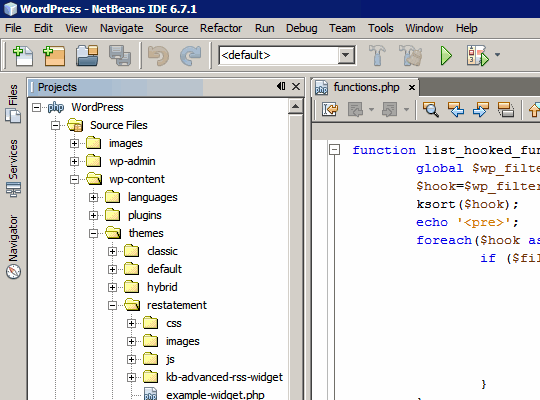Collapse the themes folder
540x400 pixels.
pos(93,233)
